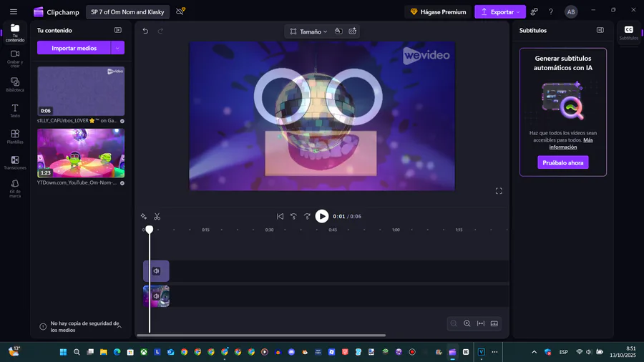Select the 1:23 Om-Nom media thumbnail

point(81,153)
